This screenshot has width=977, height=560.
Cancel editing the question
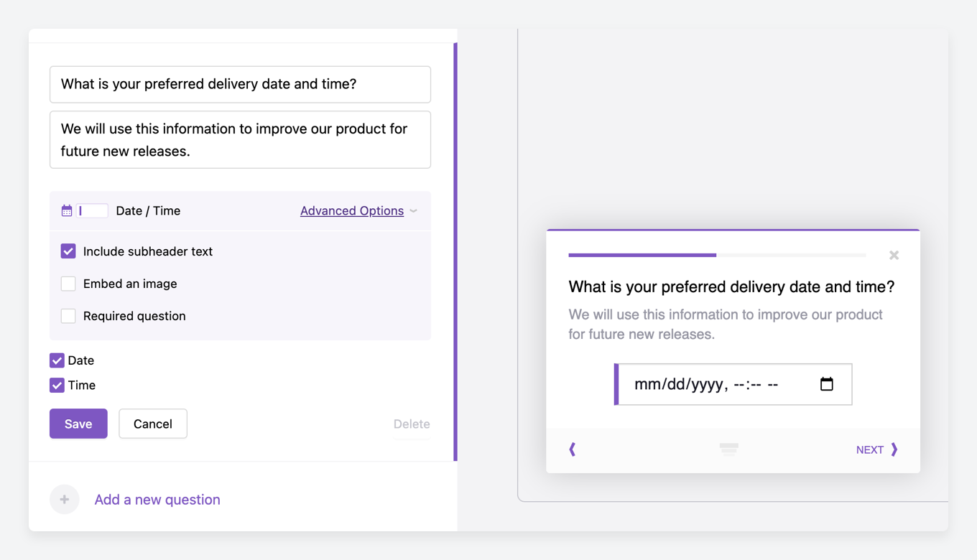click(153, 424)
